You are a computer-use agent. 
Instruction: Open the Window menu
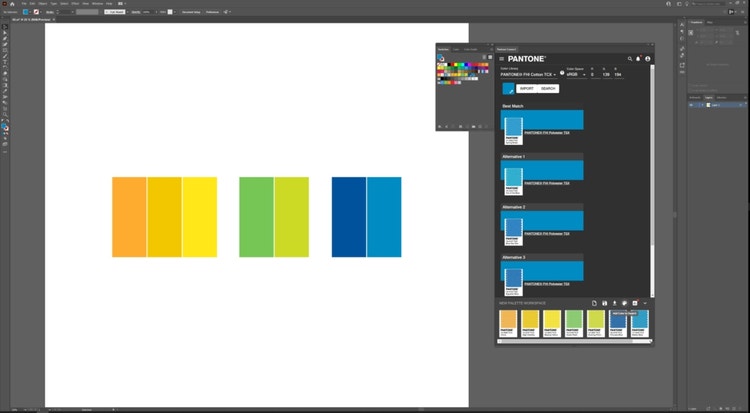point(97,3)
